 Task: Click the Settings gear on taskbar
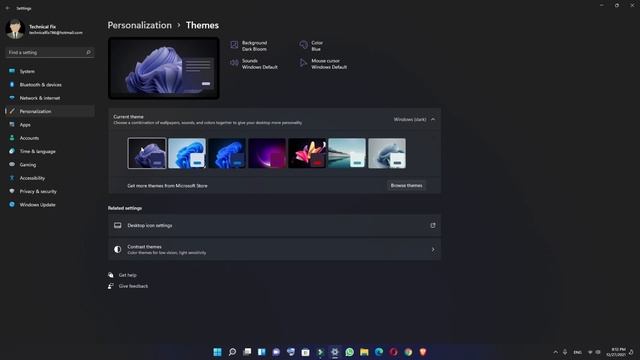coord(335,352)
